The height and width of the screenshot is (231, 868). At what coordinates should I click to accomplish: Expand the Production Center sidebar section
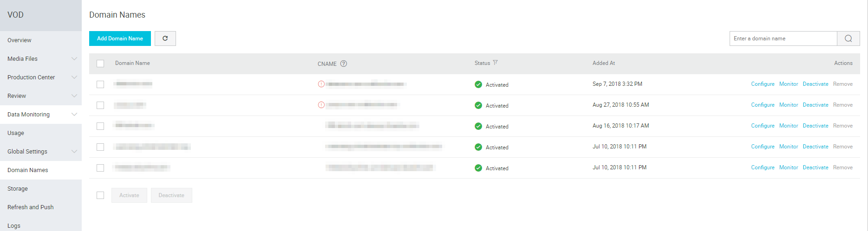click(x=41, y=77)
